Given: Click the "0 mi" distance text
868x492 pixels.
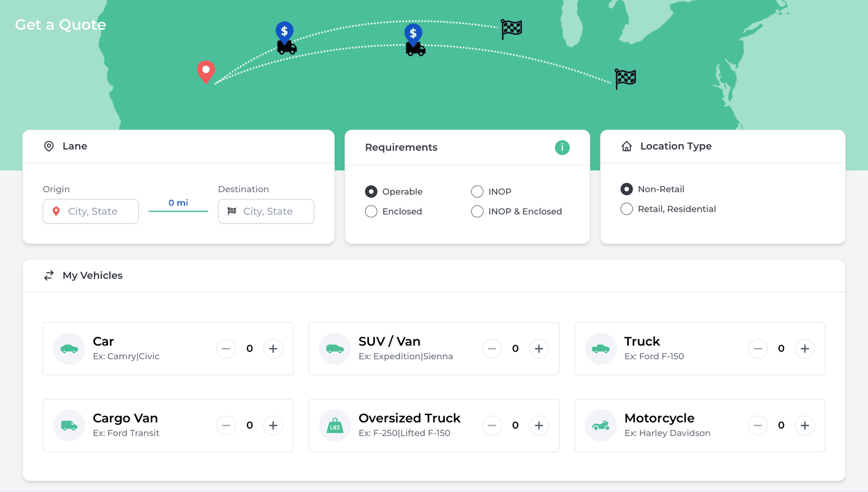Looking at the screenshot, I should [178, 203].
